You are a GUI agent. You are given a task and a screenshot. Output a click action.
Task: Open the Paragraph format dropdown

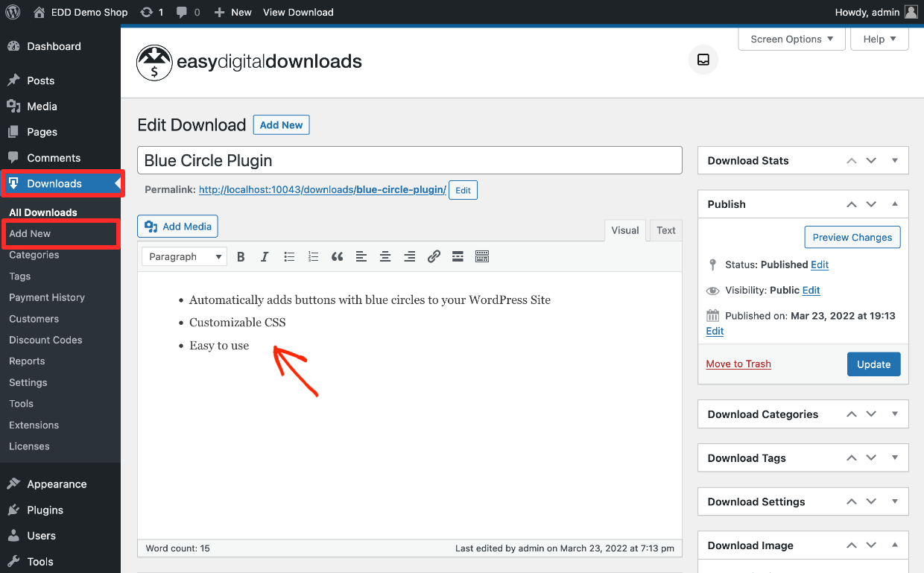point(184,256)
